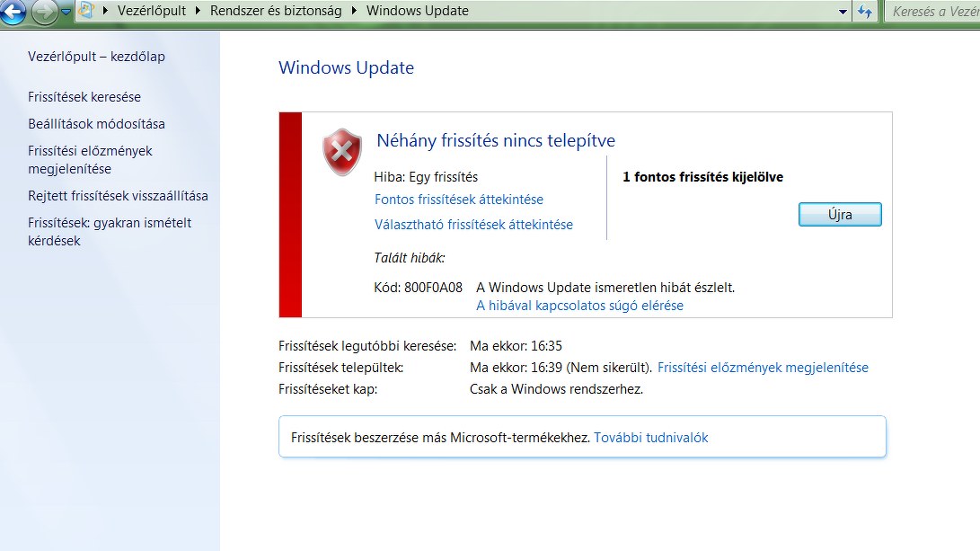Open A hibával kapcsolatos súgó elérése
The image size is (980, 551).
[579, 306]
